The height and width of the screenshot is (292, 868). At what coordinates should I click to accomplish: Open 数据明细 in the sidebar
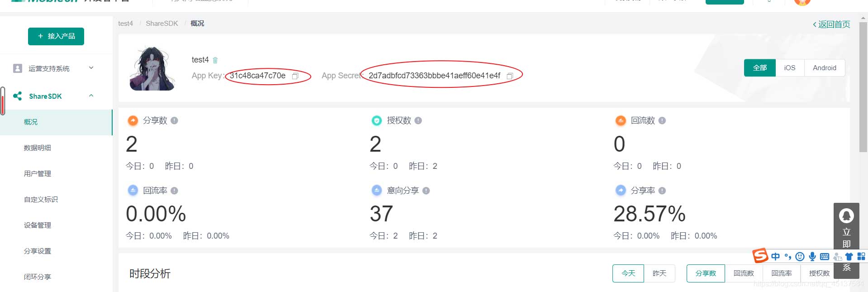tap(38, 148)
